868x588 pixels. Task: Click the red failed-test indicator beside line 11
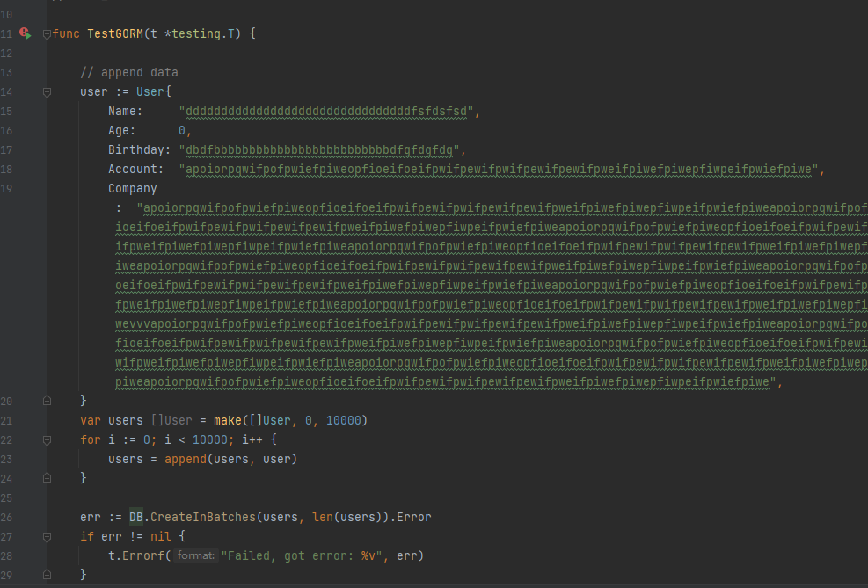(x=22, y=31)
